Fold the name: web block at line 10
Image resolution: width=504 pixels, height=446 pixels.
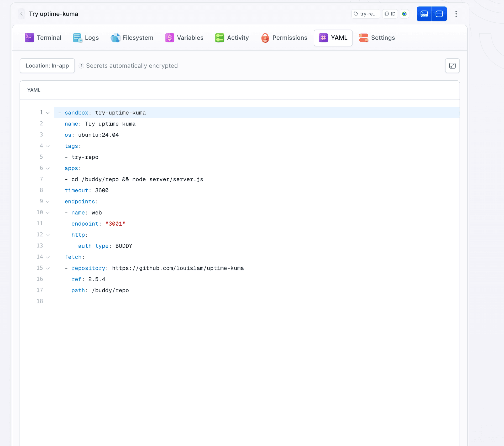48,213
